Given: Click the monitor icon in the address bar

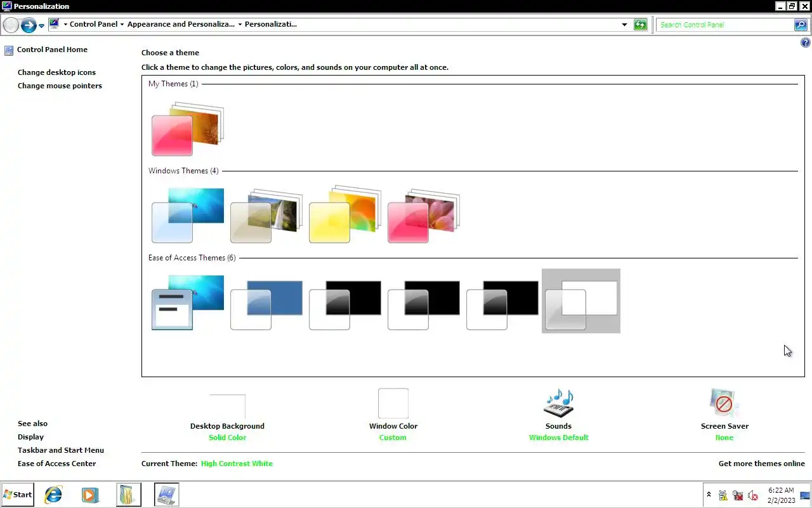Looking at the screenshot, I should point(54,24).
